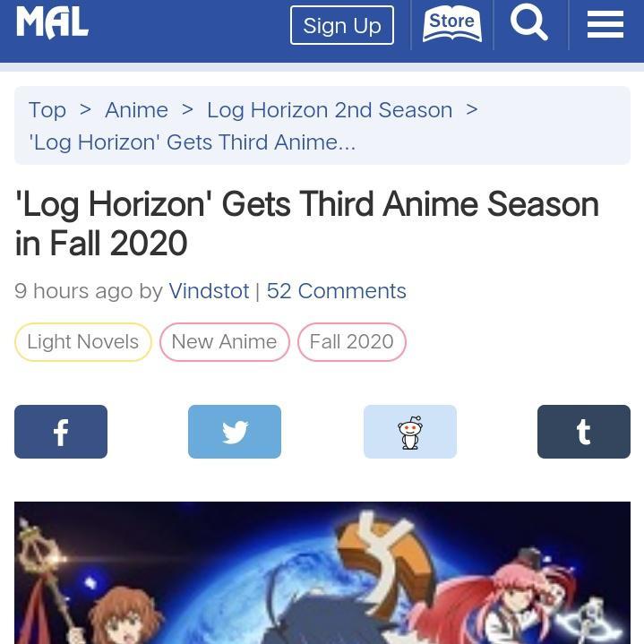
Task: Open search with the magnifier icon
Action: 529,22
